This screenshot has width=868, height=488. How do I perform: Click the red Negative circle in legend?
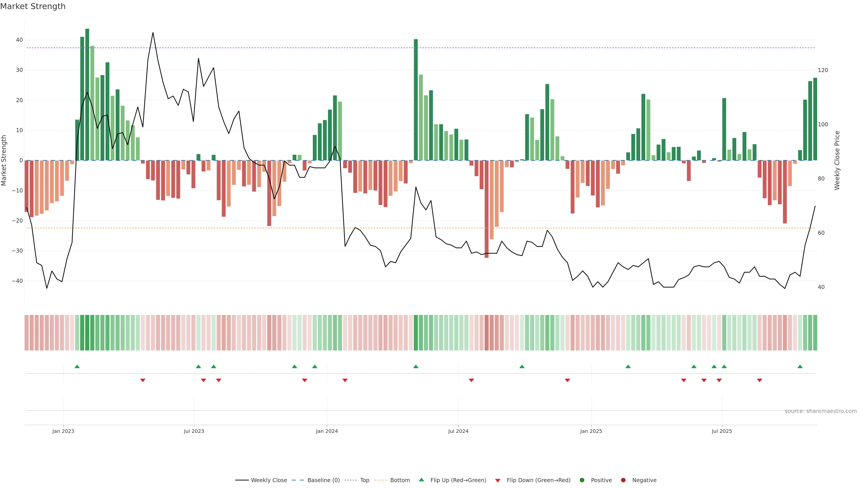623,480
